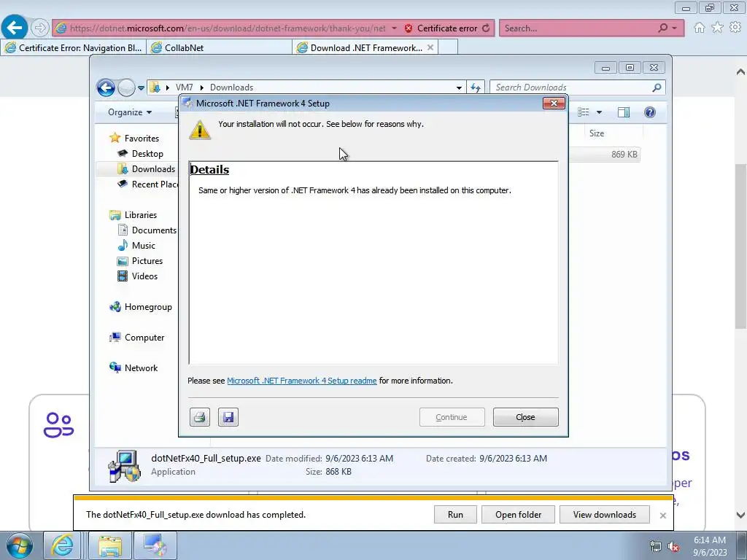Screen dimensions: 747x560
Task: Click Internet Explorer forward arrow button
Action: (x=40, y=28)
